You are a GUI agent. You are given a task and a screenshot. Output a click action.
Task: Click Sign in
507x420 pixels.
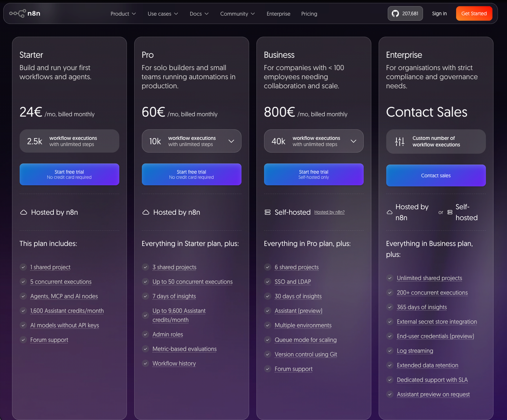[439, 13]
